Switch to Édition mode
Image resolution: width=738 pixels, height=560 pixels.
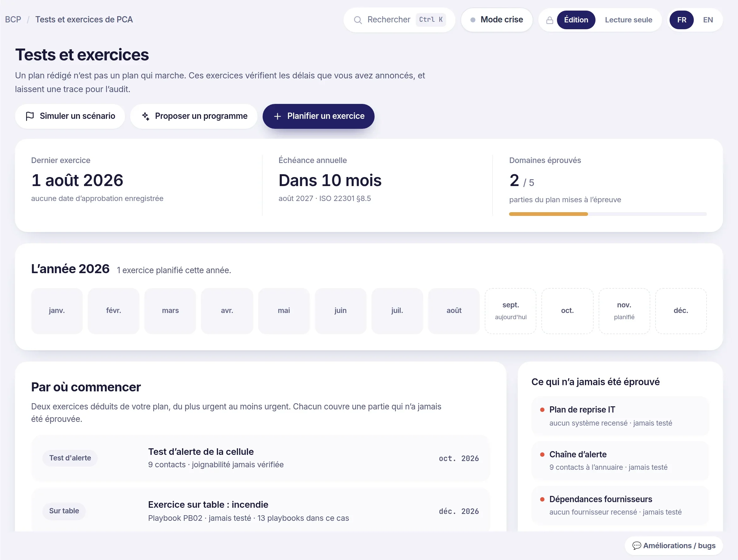576,20
